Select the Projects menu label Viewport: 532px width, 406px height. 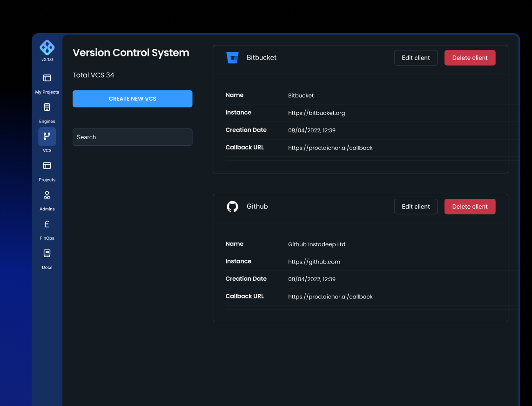(47, 180)
